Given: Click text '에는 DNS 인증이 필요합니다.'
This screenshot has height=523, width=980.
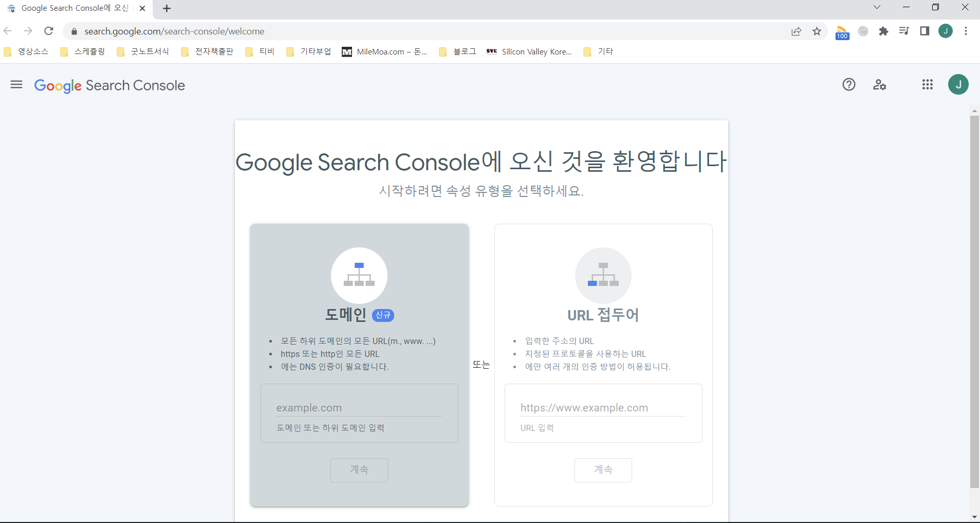Looking at the screenshot, I should pos(335,367).
